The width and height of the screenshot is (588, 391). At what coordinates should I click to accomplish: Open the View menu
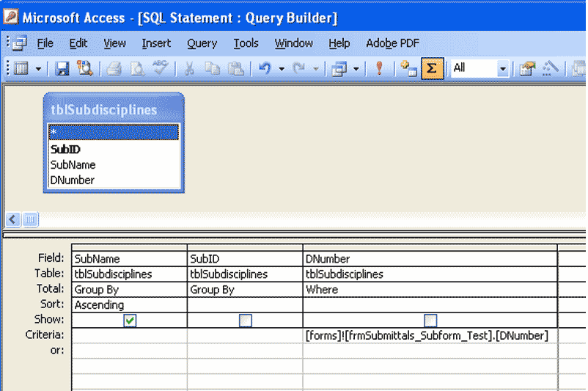tap(114, 43)
